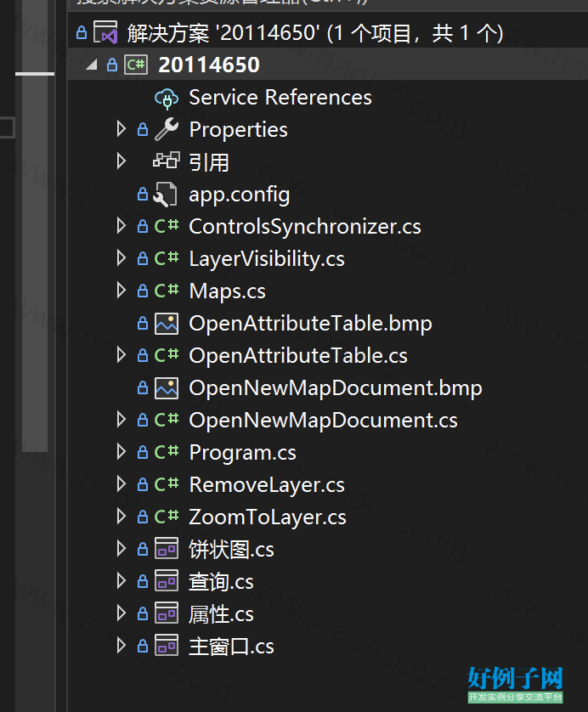This screenshot has width=588, height=712.
Task: Select Program.cs file name
Action: tap(242, 453)
